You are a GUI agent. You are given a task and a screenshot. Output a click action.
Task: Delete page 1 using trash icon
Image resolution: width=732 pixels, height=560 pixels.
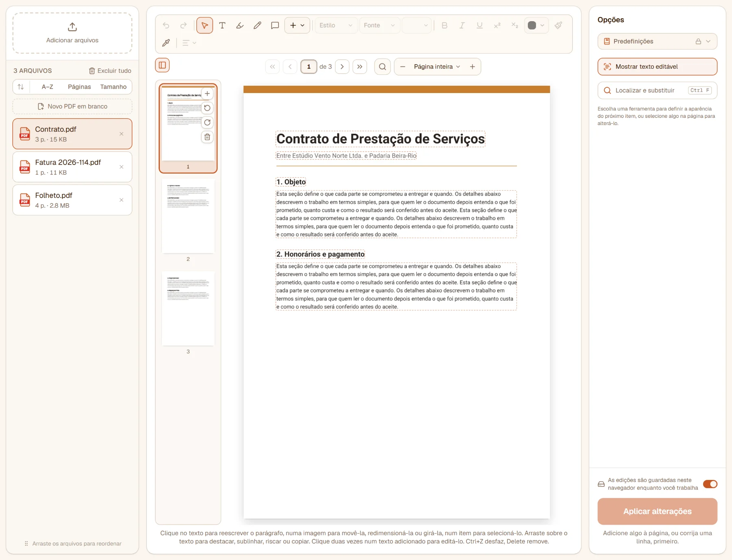pos(207,137)
